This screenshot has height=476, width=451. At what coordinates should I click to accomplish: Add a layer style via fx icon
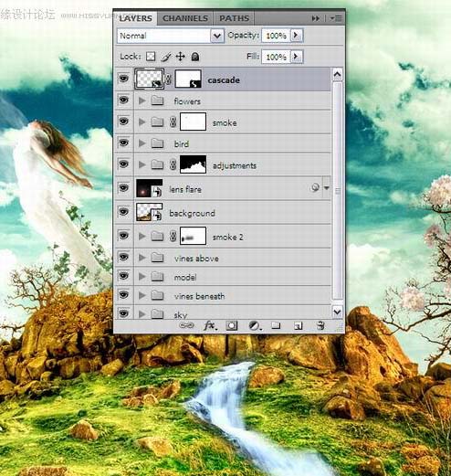pyautogui.click(x=210, y=326)
